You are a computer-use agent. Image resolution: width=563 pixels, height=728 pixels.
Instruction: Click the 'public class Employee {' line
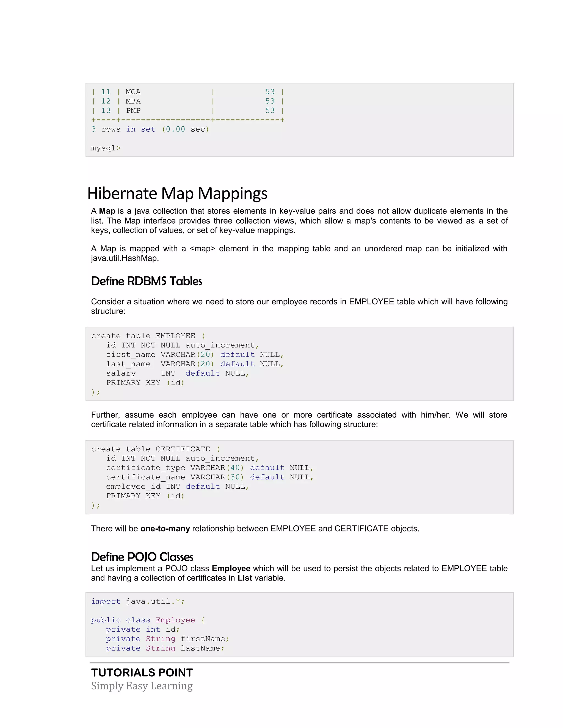[x=148, y=620]
